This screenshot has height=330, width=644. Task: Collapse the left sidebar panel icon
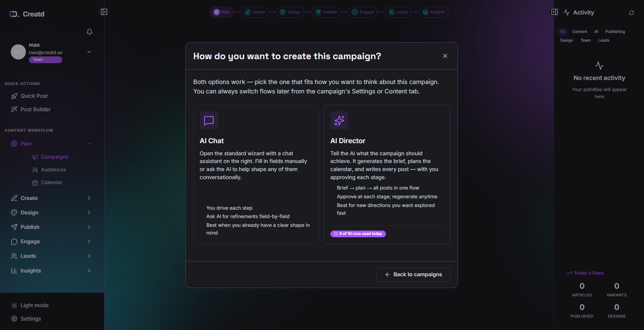[104, 12]
